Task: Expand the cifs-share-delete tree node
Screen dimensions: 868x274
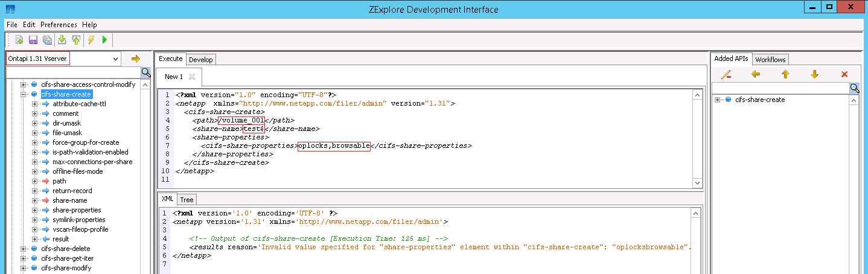Action: pyautogui.click(x=24, y=249)
